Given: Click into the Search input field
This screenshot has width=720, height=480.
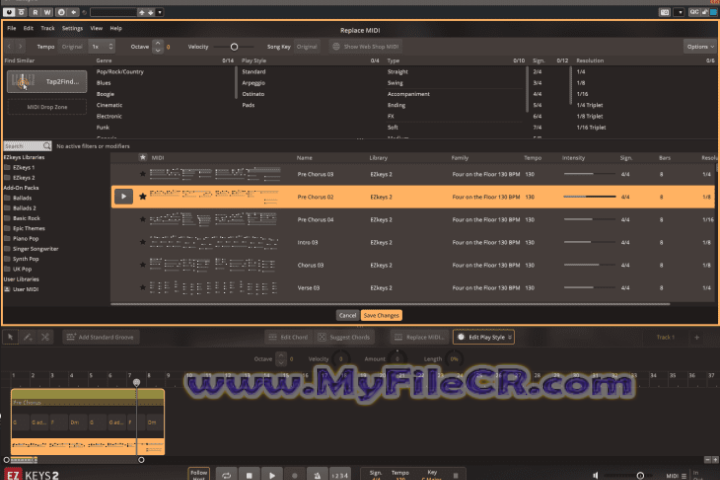Looking at the screenshot, I should click(23, 146).
